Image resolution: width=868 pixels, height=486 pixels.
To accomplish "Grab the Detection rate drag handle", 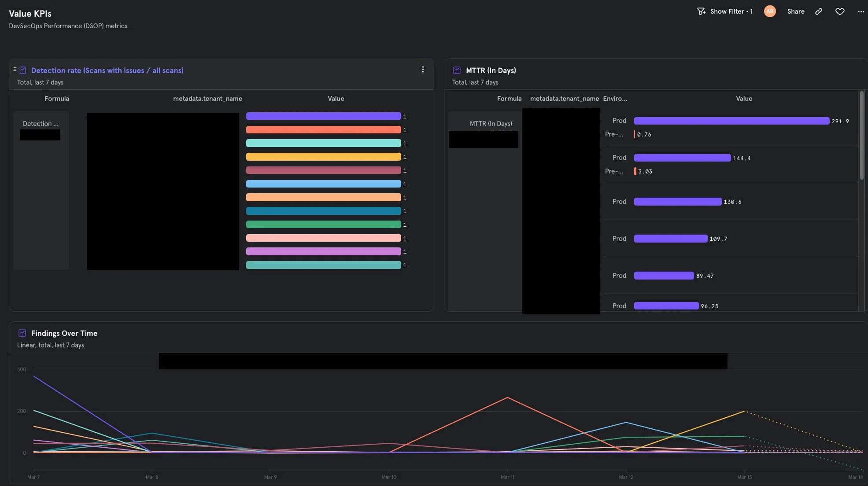I will 15,69.
